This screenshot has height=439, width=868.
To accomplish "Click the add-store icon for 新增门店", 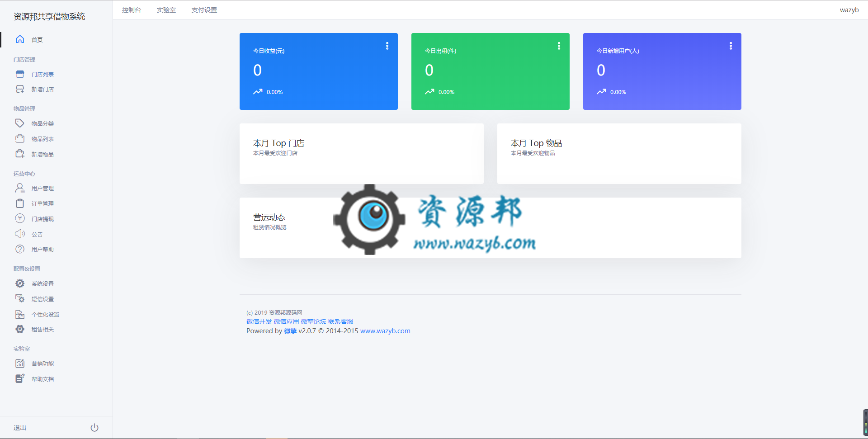I will pos(20,89).
